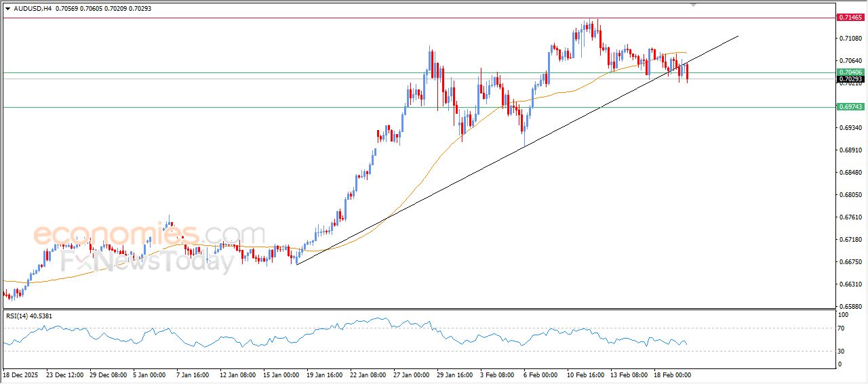Click the upper end of black trendline
The width and height of the screenshot is (868, 384).
(737, 36)
